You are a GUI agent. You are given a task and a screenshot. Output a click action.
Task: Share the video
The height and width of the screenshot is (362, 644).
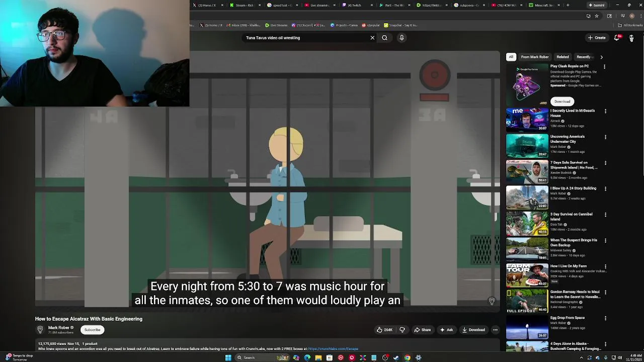[423, 330]
